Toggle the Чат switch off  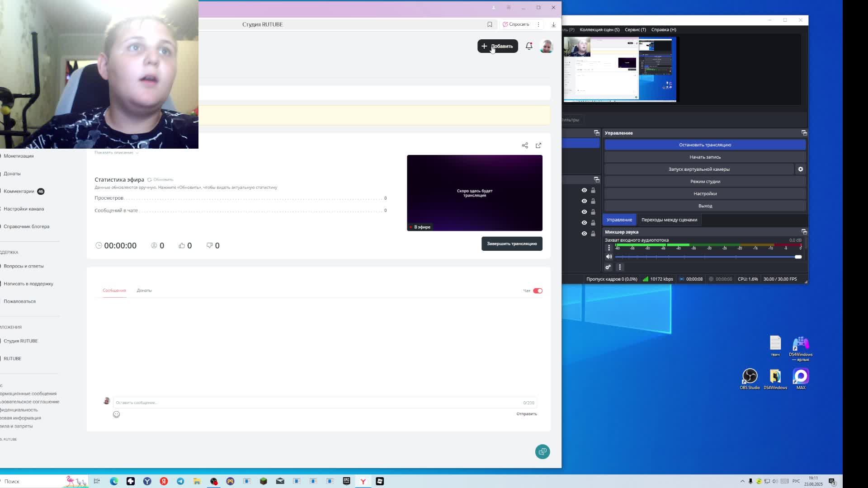(538, 291)
